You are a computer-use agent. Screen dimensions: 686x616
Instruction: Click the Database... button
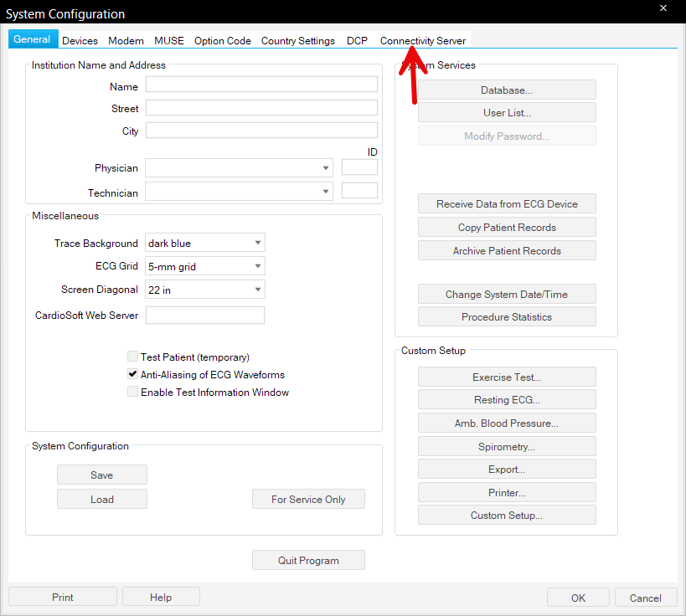pyautogui.click(x=507, y=90)
